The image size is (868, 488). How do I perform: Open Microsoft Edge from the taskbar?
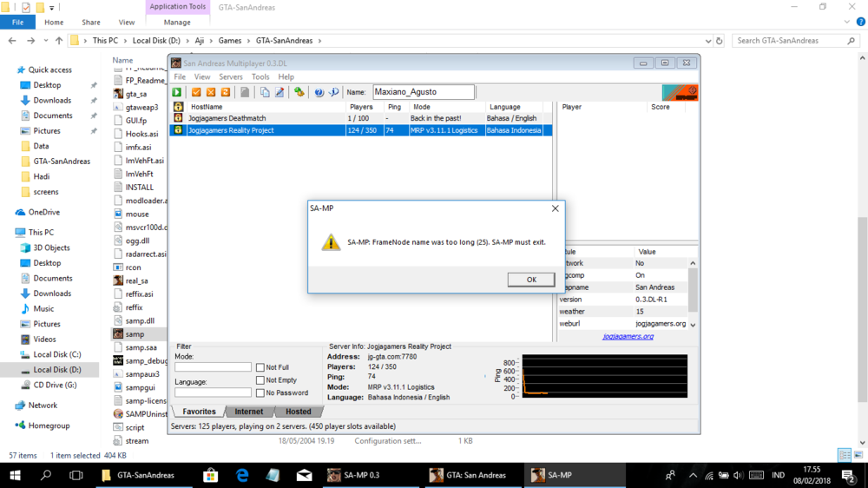[242, 475]
